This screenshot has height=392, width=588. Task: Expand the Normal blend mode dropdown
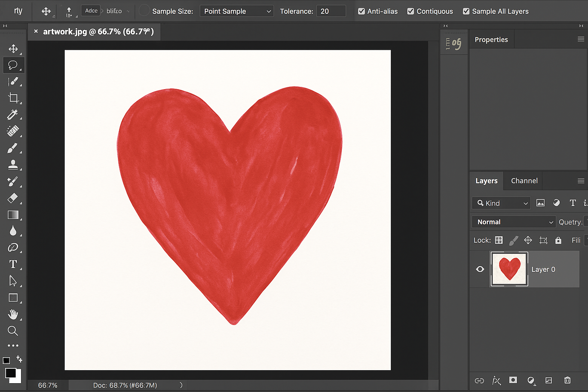[514, 222]
